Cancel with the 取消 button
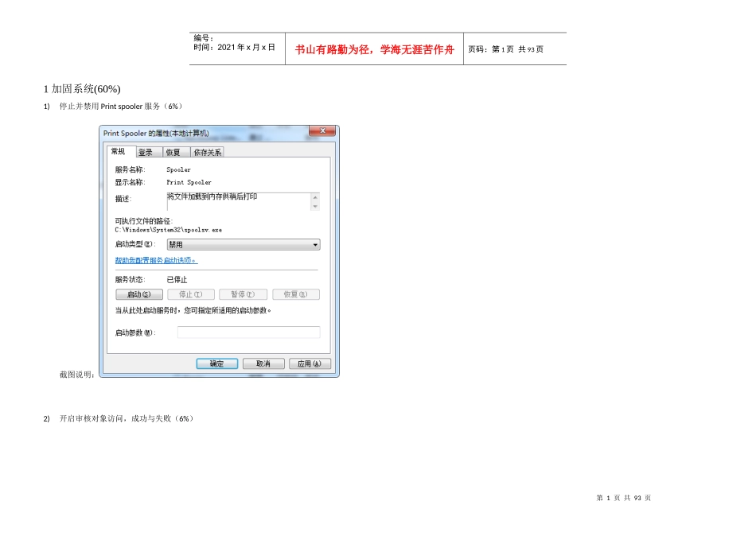 click(263, 363)
